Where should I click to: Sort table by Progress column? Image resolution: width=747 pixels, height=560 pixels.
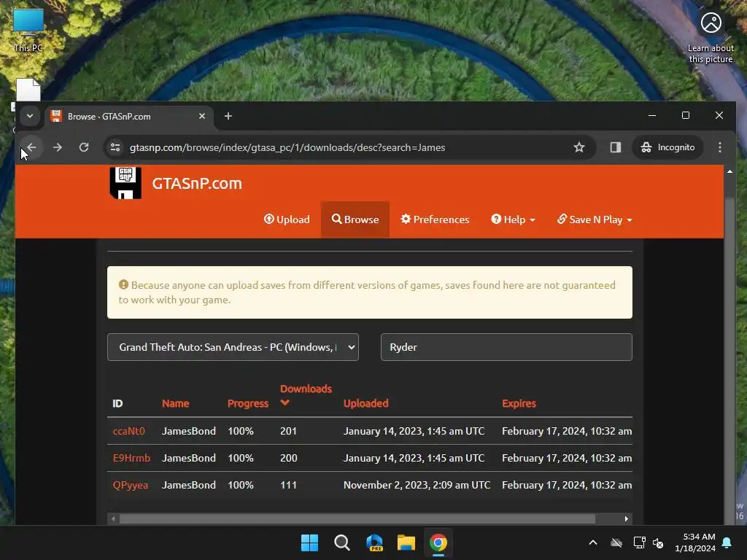click(248, 403)
